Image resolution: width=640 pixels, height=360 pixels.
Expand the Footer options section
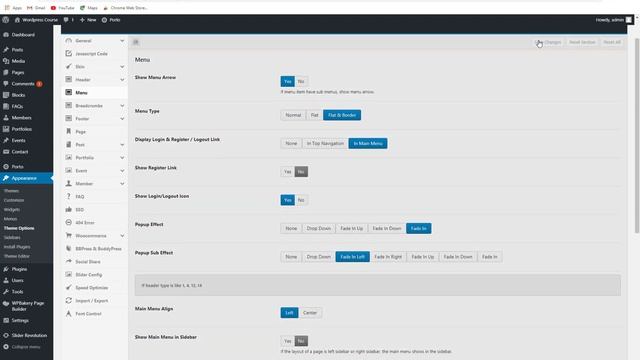[95, 119]
